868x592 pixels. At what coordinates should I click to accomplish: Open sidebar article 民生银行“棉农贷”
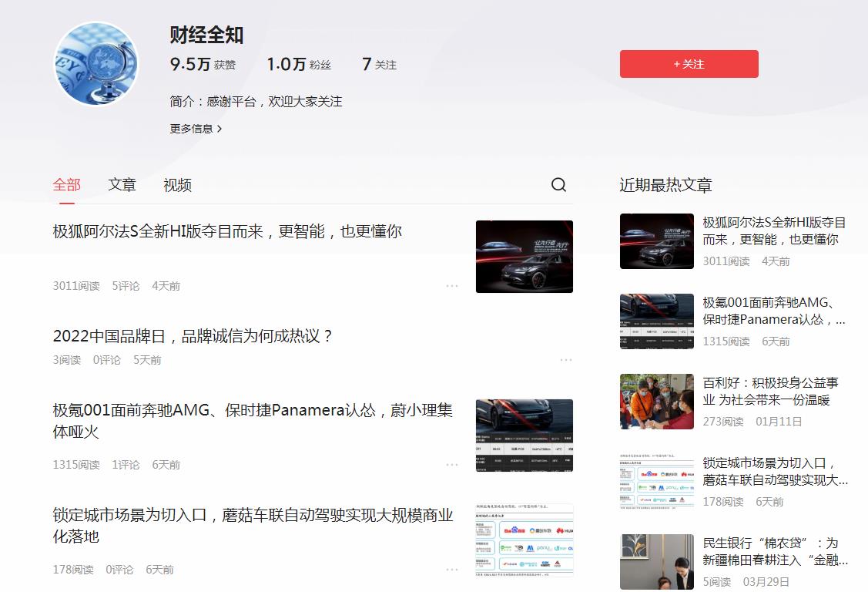tap(775, 552)
